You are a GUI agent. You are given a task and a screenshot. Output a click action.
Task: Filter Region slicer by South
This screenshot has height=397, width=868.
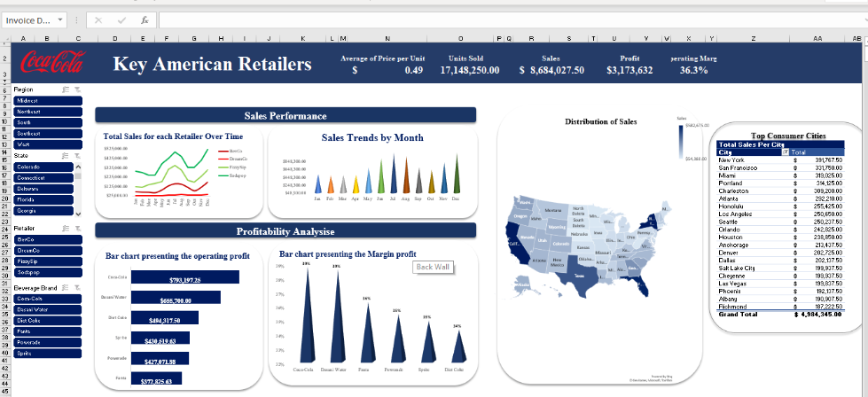[48, 123]
